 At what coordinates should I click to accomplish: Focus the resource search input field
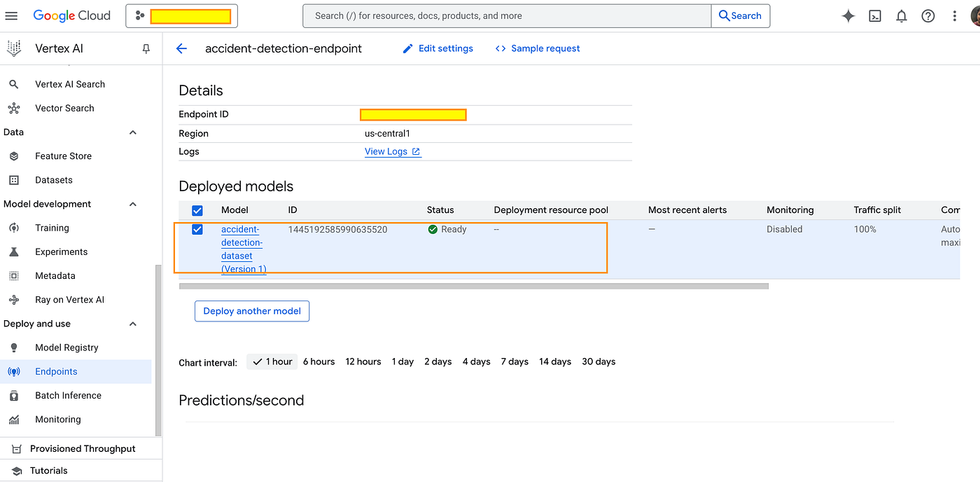coord(507,15)
